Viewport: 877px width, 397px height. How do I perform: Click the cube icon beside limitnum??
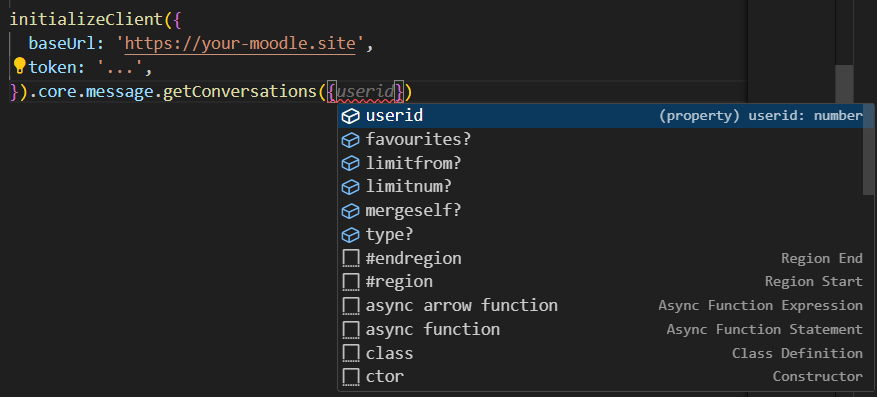tap(350, 187)
